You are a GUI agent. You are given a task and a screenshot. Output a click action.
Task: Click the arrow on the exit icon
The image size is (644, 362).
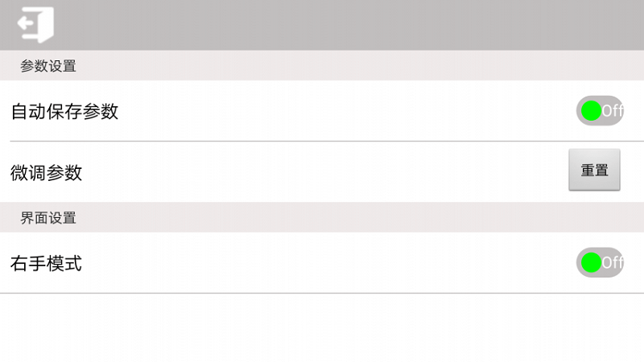(26, 24)
